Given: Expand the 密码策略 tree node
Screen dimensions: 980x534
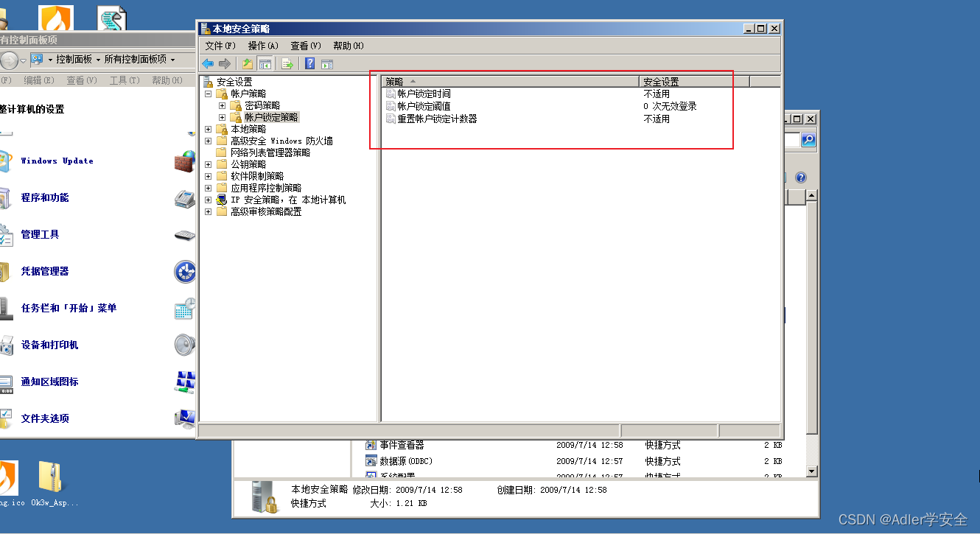Looking at the screenshot, I should (223, 105).
